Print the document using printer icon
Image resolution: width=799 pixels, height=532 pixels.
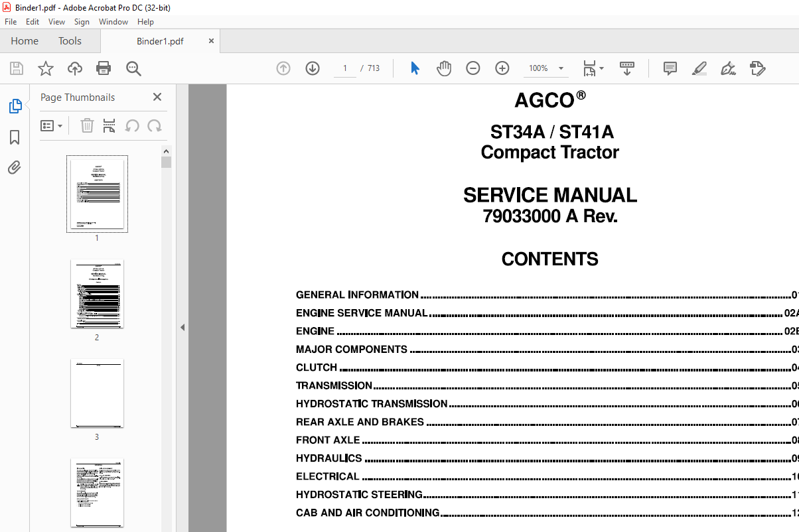104,68
